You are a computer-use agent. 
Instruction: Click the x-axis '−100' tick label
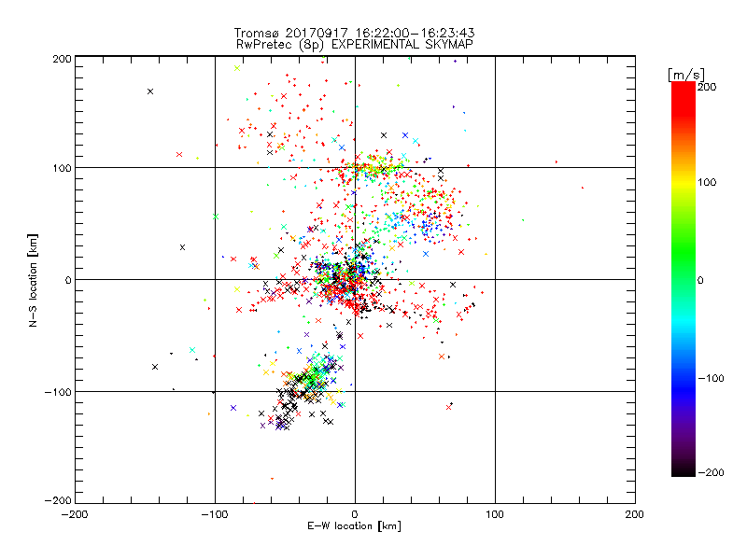pyautogui.click(x=215, y=514)
